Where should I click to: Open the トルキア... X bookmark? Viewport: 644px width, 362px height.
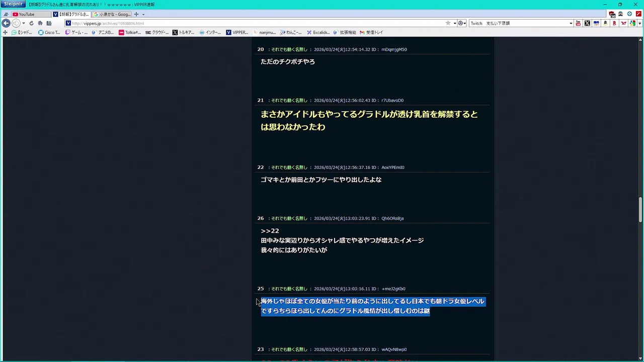[x=184, y=32]
